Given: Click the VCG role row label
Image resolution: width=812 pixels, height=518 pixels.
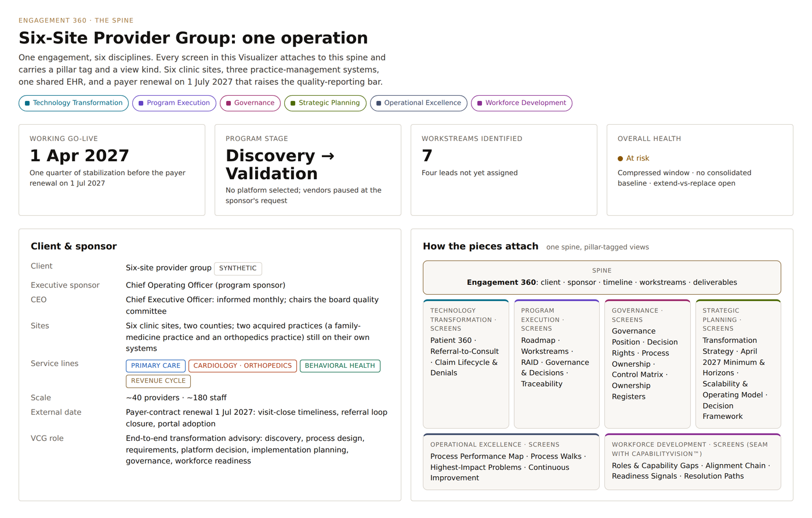Looking at the screenshot, I should tap(47, 439).
